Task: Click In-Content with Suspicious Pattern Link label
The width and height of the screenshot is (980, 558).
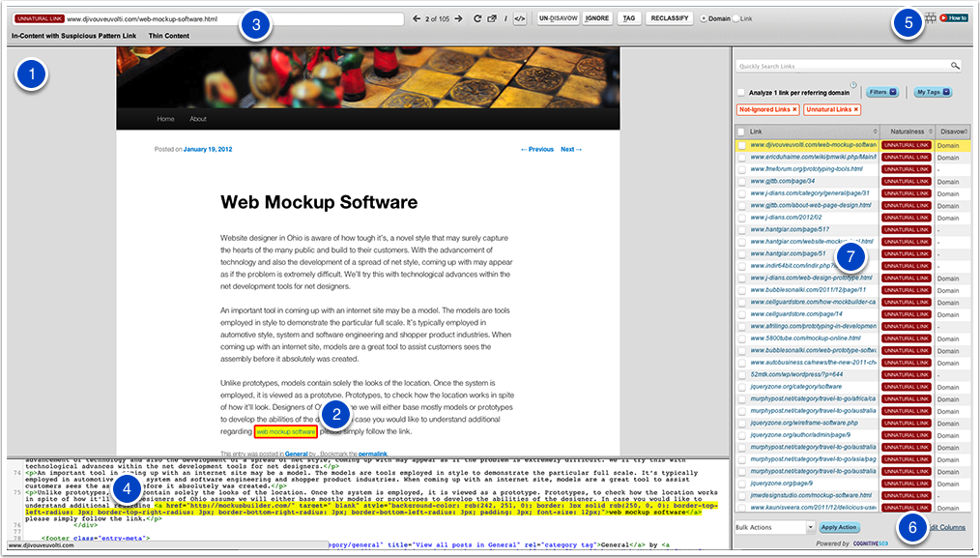Action: pyautogui.click(x=73, y=36)
